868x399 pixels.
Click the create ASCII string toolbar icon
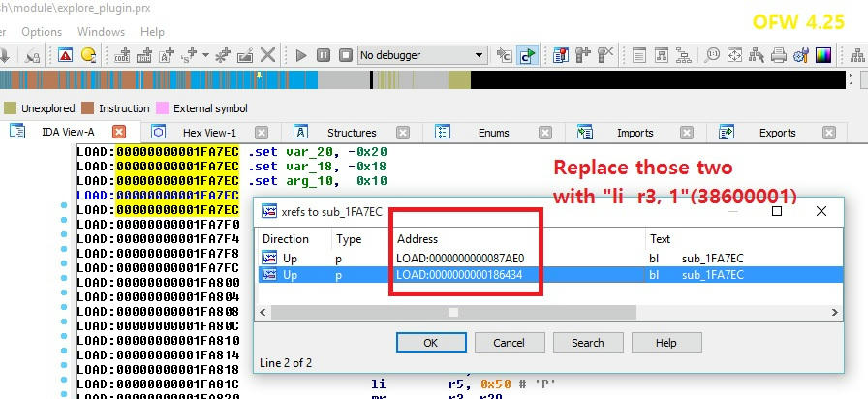point(166,55)
